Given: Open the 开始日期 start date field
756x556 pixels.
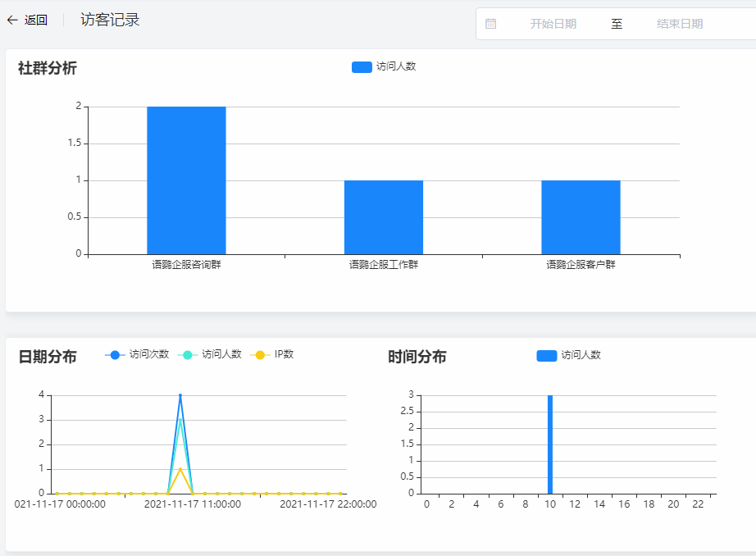Looking at the screenshot, I should (553, 24).
